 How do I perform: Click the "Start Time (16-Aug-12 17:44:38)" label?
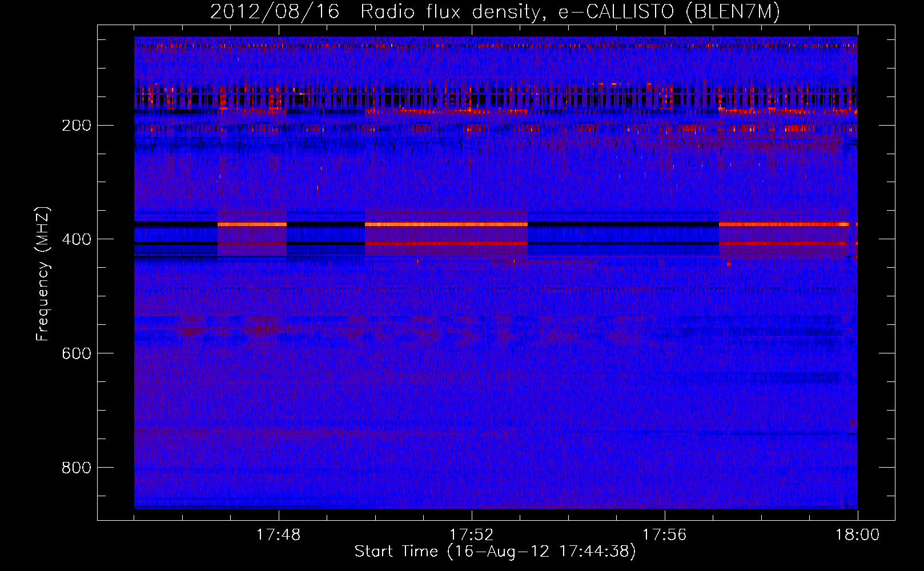click(495, 552)
